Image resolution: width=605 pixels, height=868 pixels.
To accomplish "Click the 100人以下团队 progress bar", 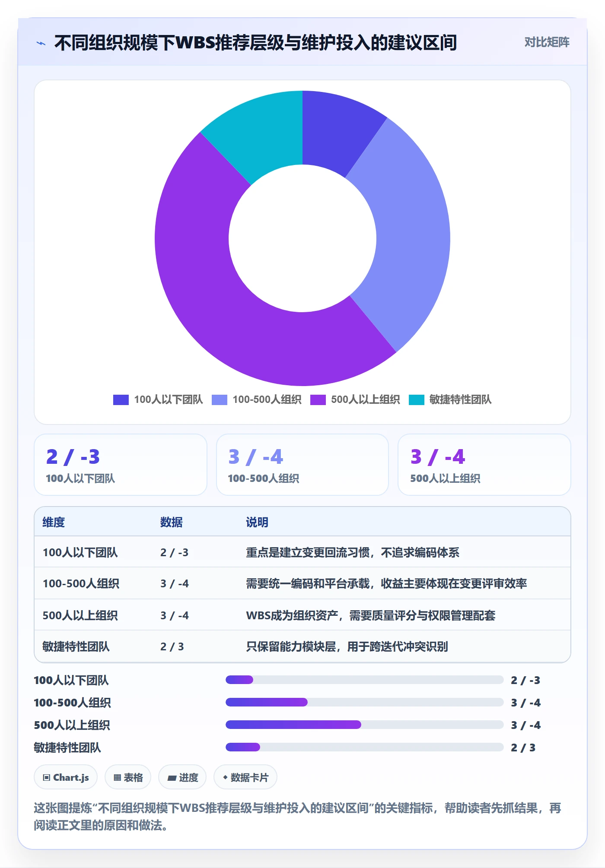I will pyautogui.click(x=364, y=680).
